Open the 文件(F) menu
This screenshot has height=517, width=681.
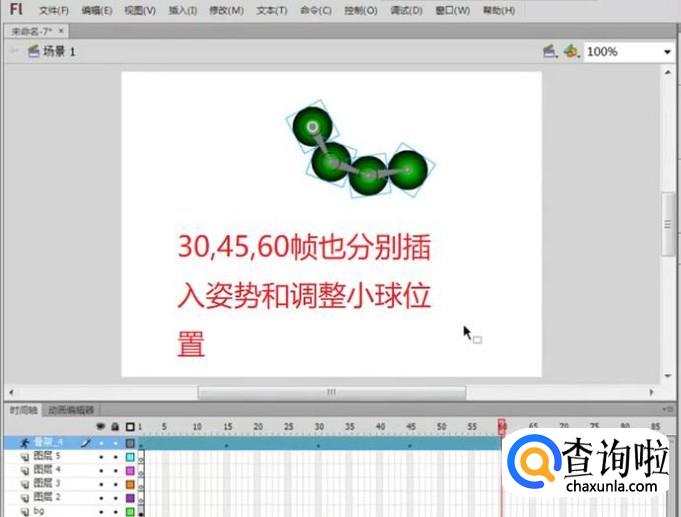coord(54,10)
